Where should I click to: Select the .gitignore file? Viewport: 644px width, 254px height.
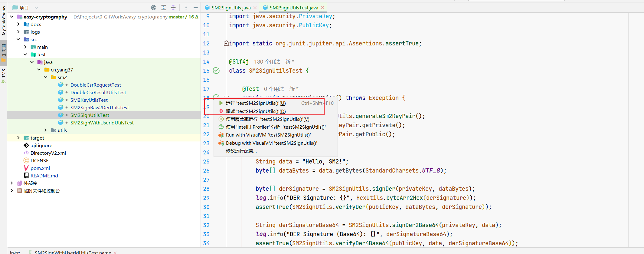coord(41,145)
